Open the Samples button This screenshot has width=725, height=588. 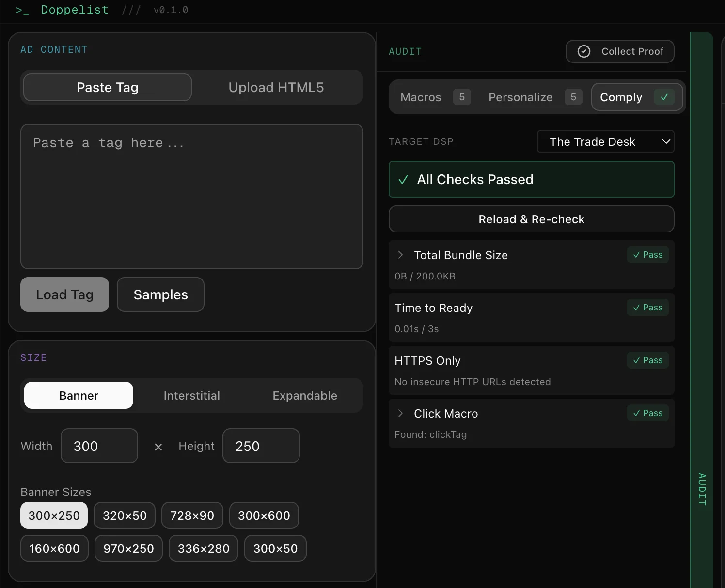pyautogui.click(x=160, y=294)
